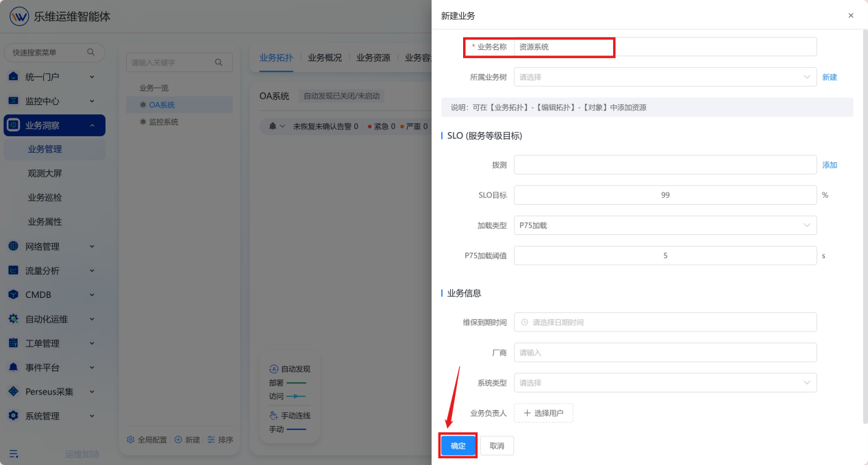
Task: Expand the 自动化运维 menu chevron
Action: pyautogui.click(x=92, y=319)
